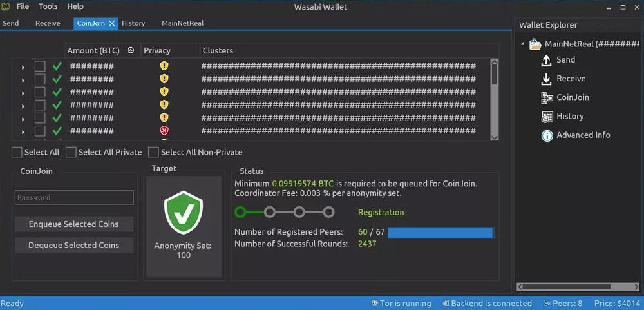Click the green Target anonymity shield
Viewport: 644px width, 310px height.
184,213
